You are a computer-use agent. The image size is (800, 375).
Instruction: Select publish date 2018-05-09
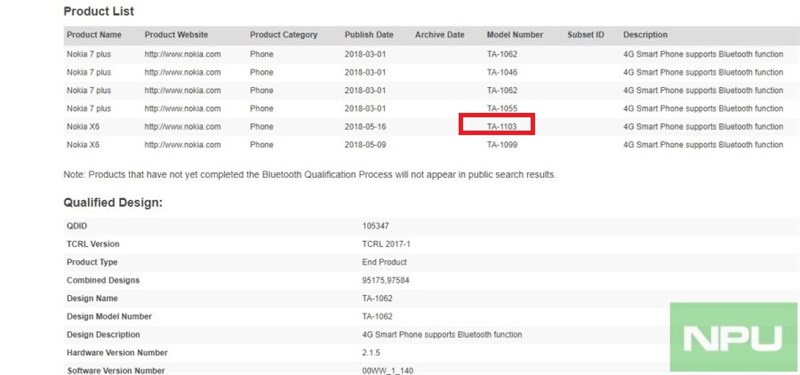[x=365, y=145]
